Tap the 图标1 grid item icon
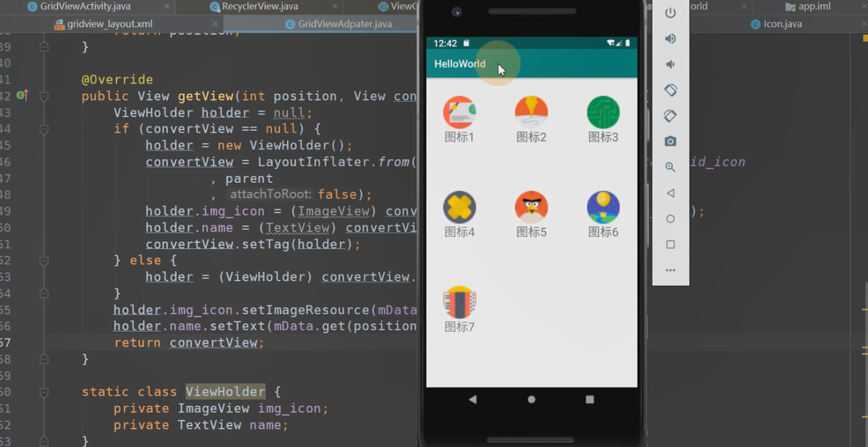868x447 pixels. tap(459, 113)
